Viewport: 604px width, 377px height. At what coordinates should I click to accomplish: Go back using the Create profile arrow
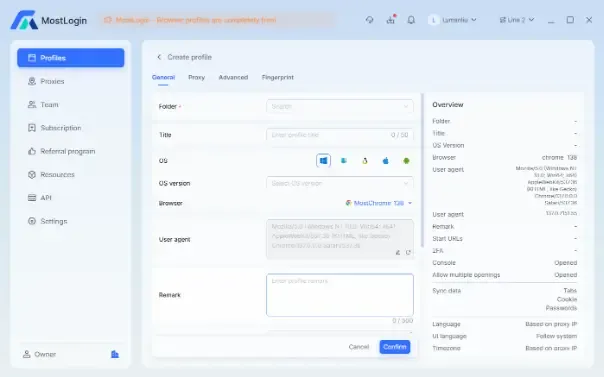pos(159,57)
